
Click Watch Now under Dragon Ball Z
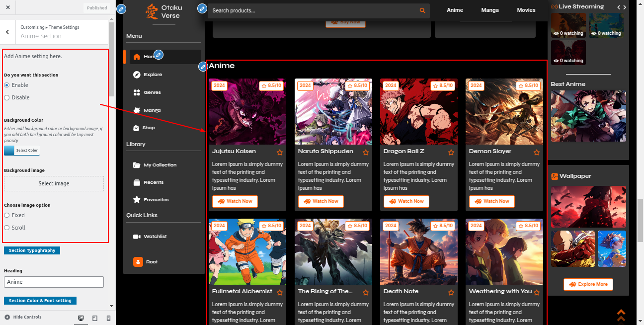point(406,201)
